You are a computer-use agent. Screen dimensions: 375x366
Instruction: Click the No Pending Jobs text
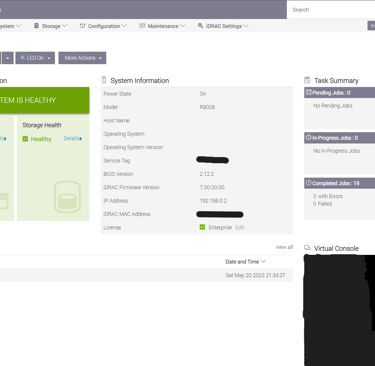333,106
